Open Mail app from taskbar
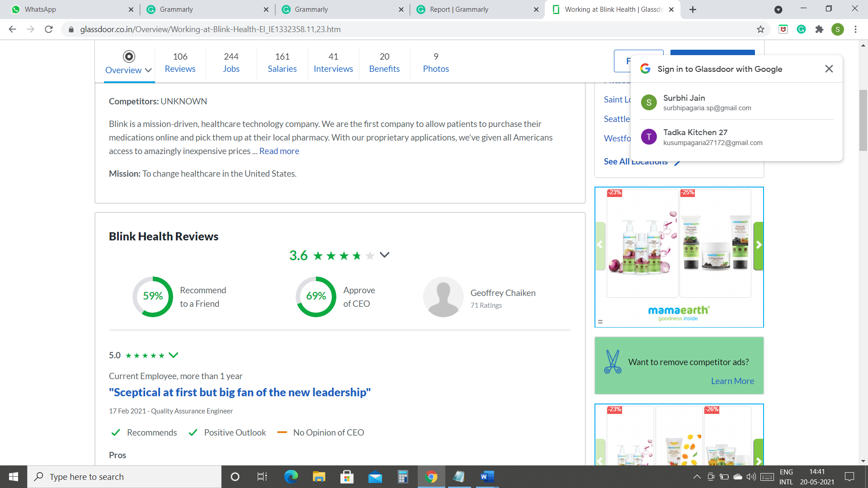This screenshot has height=488, width=868. [x=375, y=477]
